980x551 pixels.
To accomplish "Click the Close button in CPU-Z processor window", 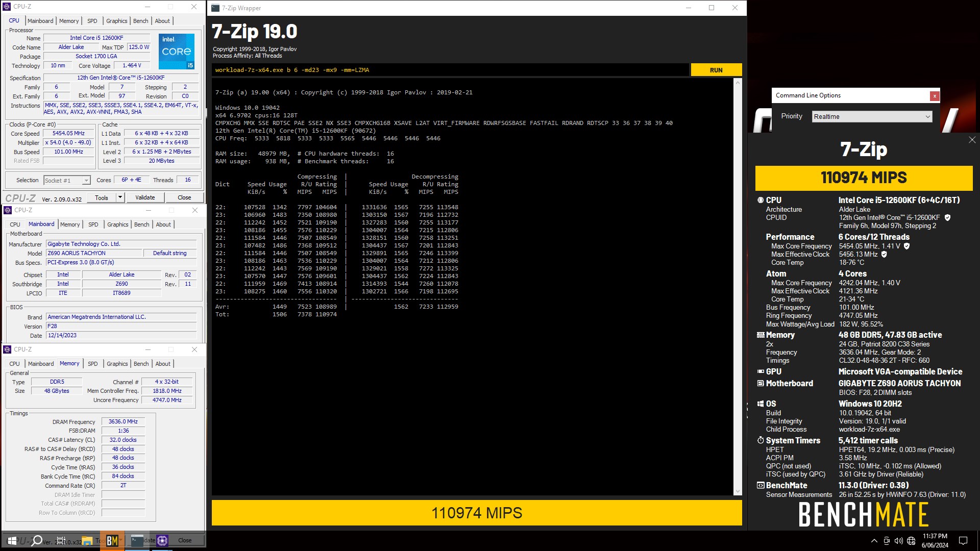I will tap(184, 197).
